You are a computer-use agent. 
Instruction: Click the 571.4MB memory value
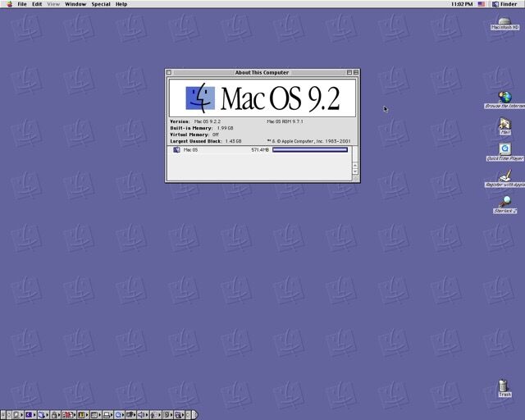pos(260,150)
